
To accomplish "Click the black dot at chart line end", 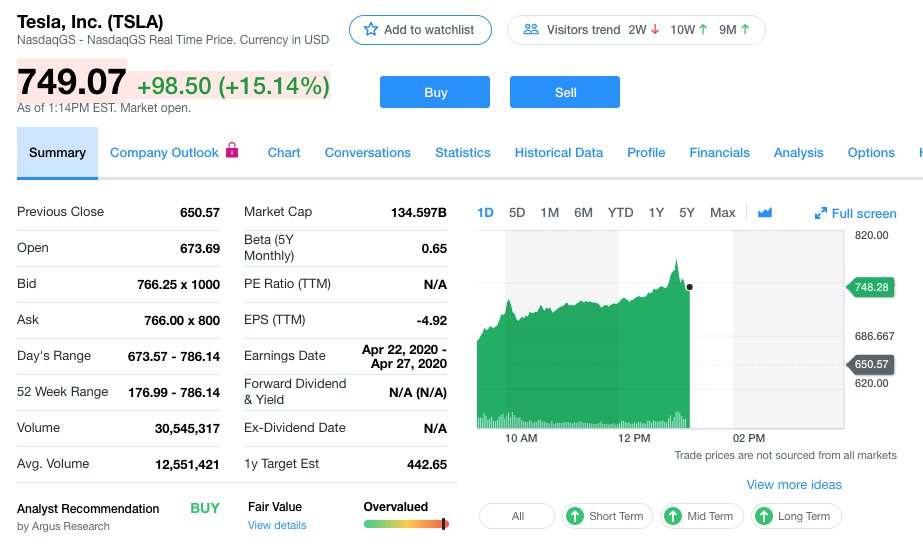I will (689, 287).
